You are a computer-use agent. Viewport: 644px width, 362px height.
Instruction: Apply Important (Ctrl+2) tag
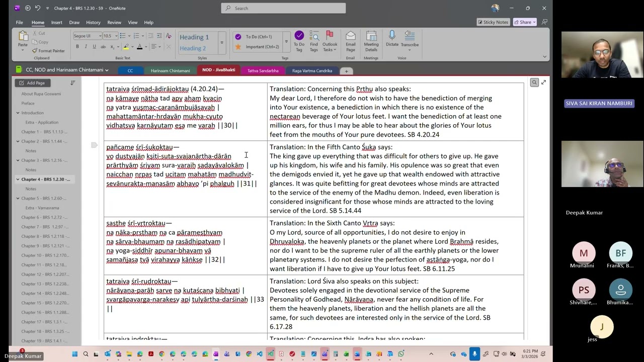(258, 47)
